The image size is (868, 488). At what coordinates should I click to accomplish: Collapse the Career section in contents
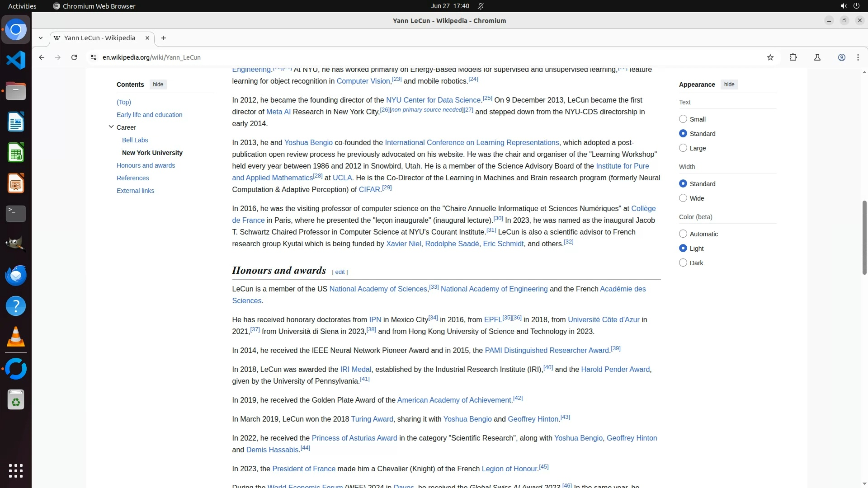point(111,127)
